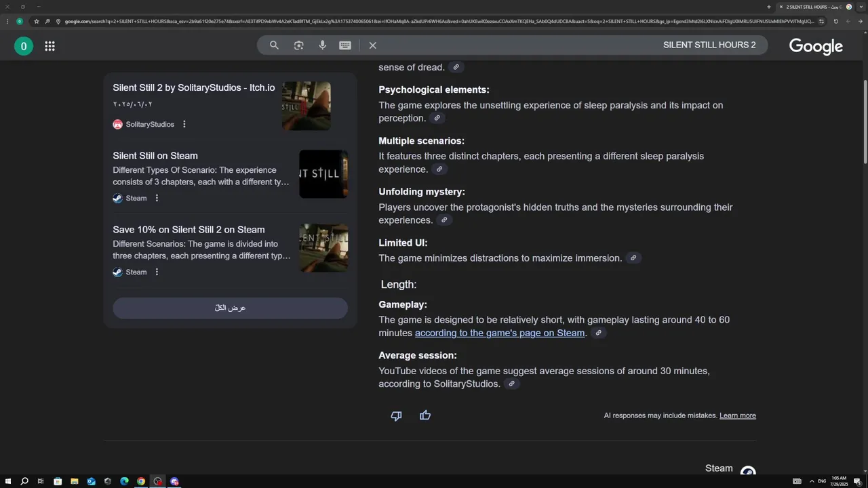The image size is (868, 488).
Task: Click 'according to the game's page on Steam' link
Action: pos(500,333)
